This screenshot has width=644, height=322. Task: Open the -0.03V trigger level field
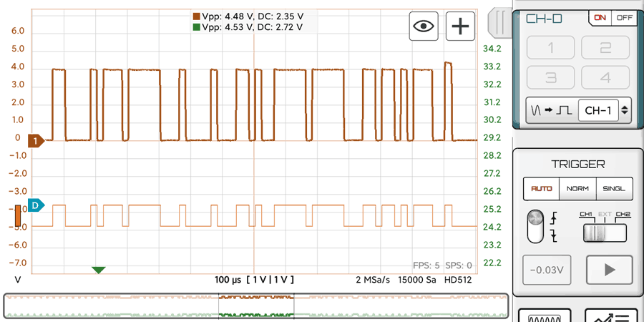[546, 270]
